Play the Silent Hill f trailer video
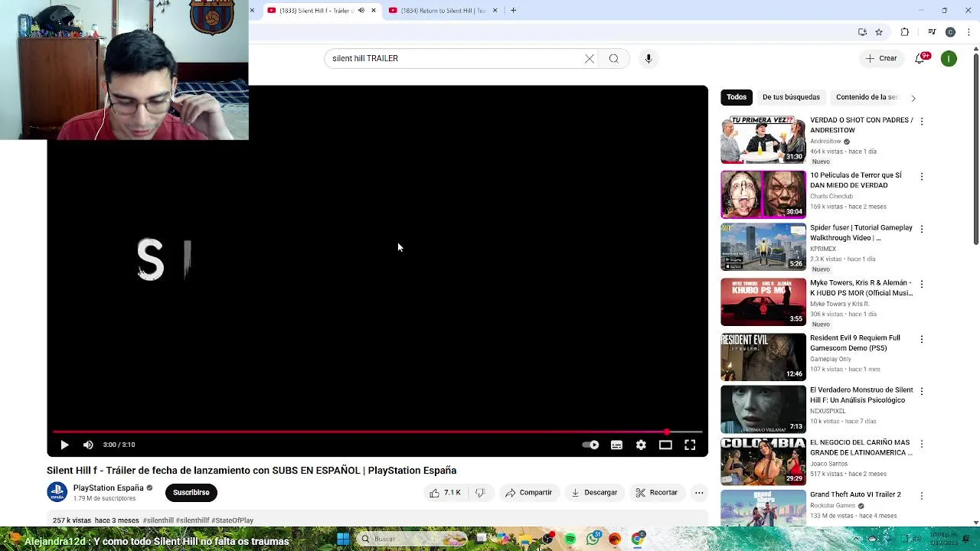This screenshot has width=980, height=551. (x=64, y=445)
